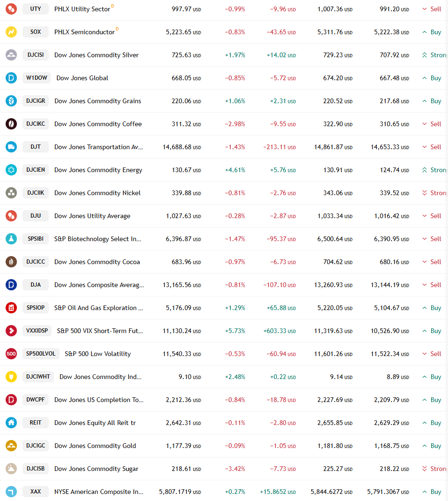
Task: Click the 14,861.87 USD high value
Action: (334, 147)
